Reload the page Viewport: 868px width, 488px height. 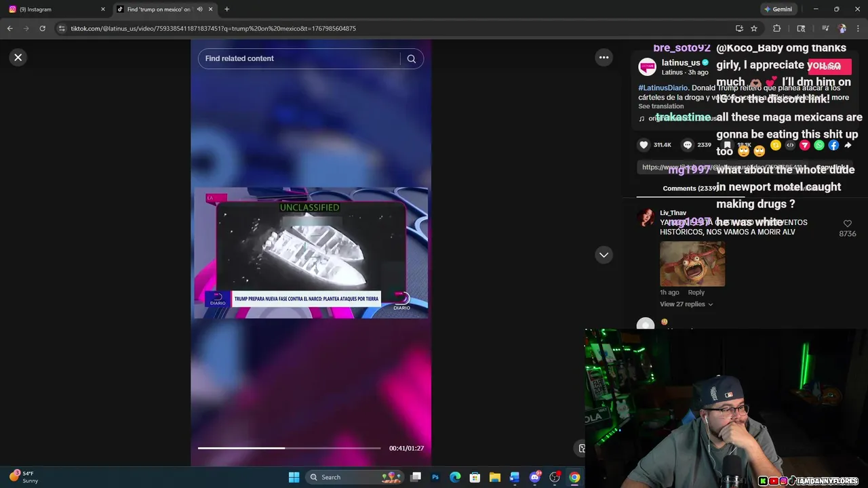pos(42,28)
